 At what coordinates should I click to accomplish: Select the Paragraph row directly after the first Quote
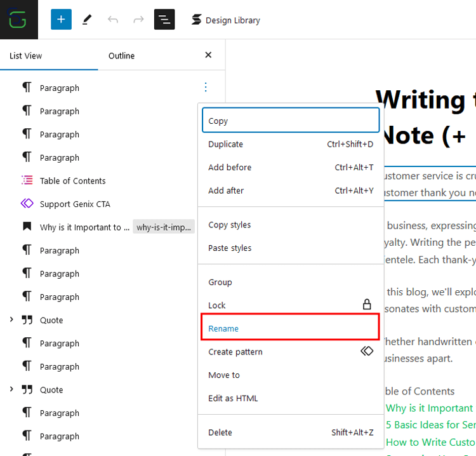(60, 344)
